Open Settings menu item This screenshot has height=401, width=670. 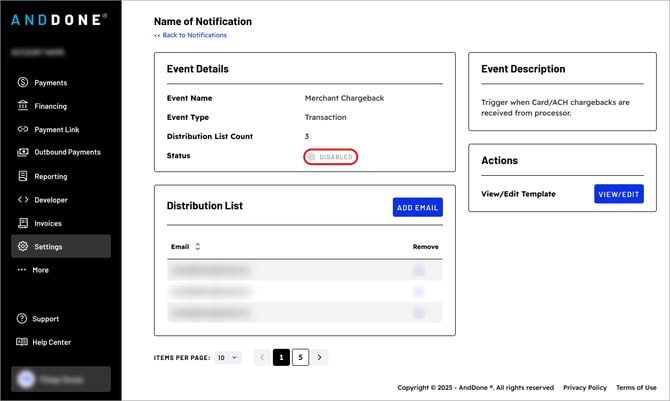click(61, 246)
